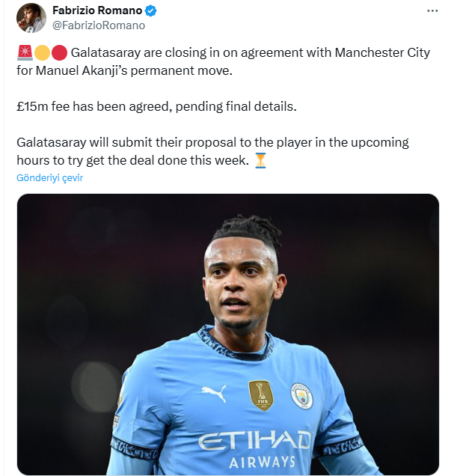Click the yellow circle emoji
This screenshot has height=476, width=451.
point(42,54)
